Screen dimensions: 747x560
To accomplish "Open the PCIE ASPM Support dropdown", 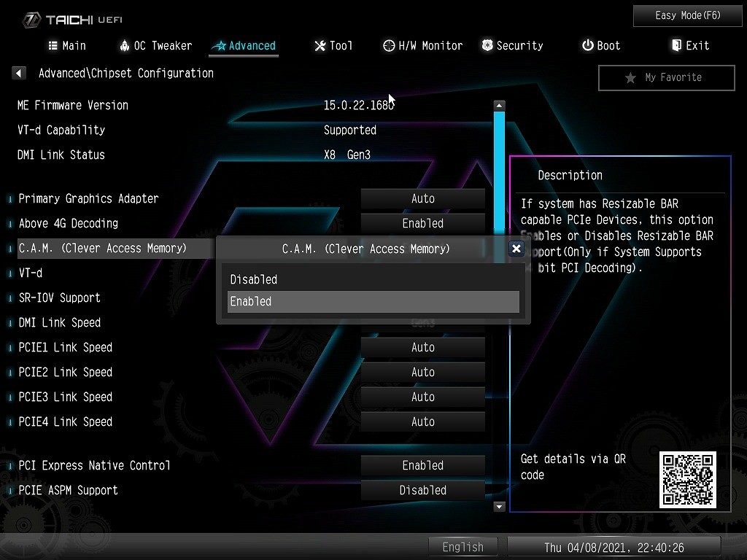I will 422,490.
